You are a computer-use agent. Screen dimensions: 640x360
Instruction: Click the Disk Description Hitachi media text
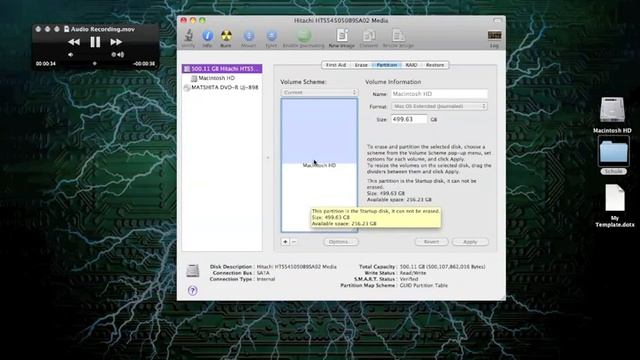click(x=297, y=267)
